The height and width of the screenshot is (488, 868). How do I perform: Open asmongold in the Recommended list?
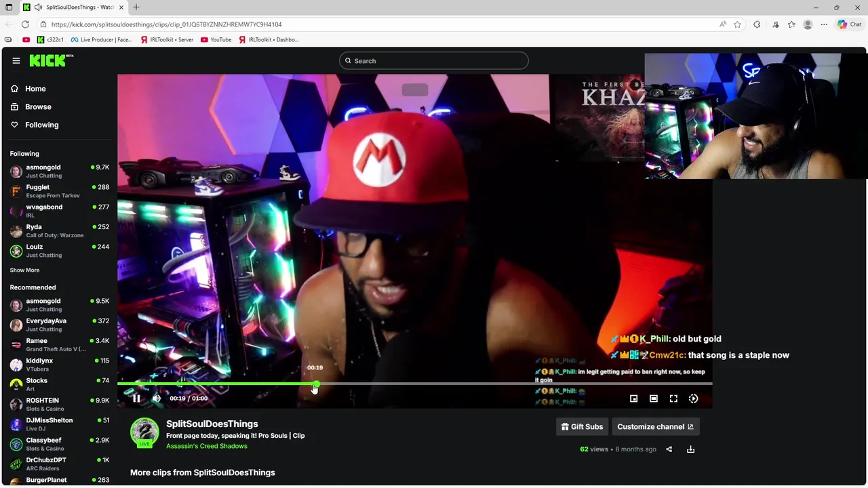[59, 305]
